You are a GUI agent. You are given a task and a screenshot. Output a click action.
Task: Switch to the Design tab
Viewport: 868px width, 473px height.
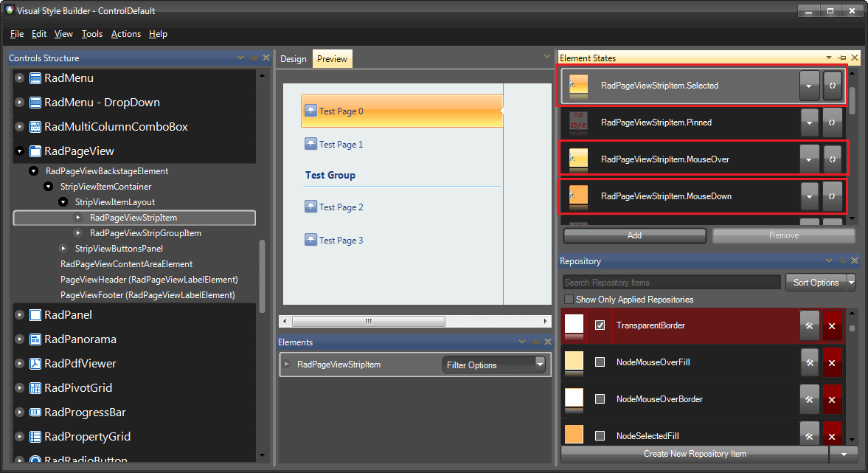[294, 58]
